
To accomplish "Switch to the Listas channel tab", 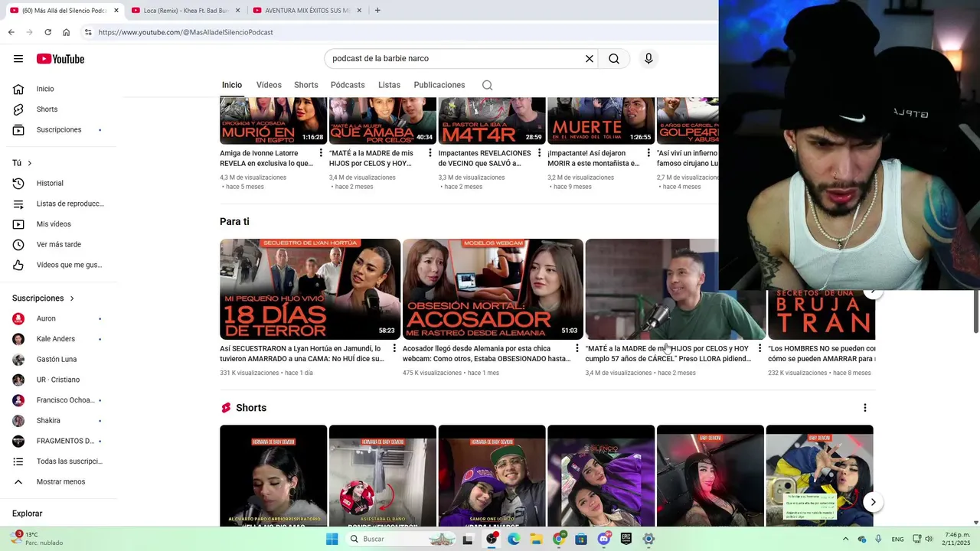I will 389,85.
